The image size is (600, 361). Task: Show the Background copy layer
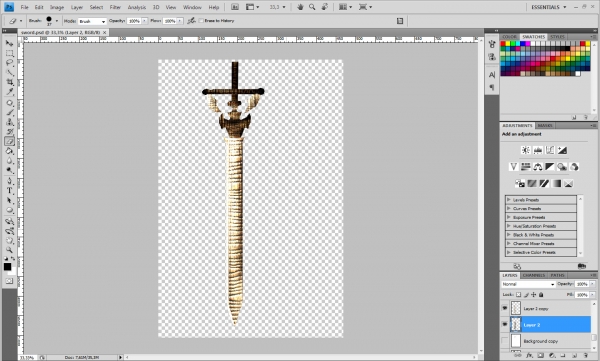point(505,341)
